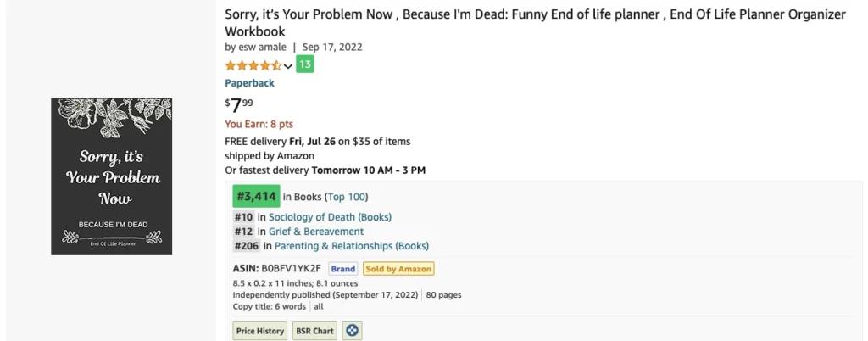The height and width of the screenshot is (341, 868).
Task: Click the #10 category rank badge
Action: 243,217
